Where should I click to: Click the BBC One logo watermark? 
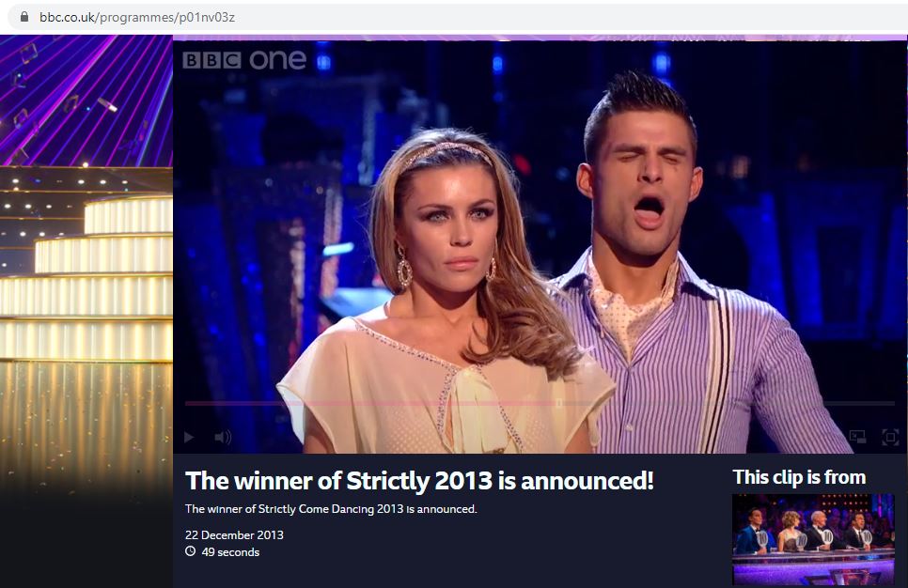coord(244,59)
